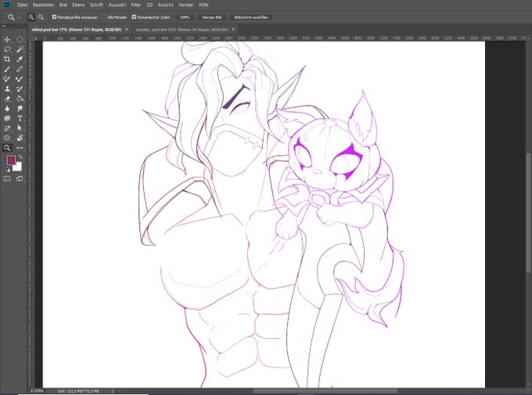532x395 pixels.
Task: Select the Eyedropper tool
Action: click(x=20, y=59)
